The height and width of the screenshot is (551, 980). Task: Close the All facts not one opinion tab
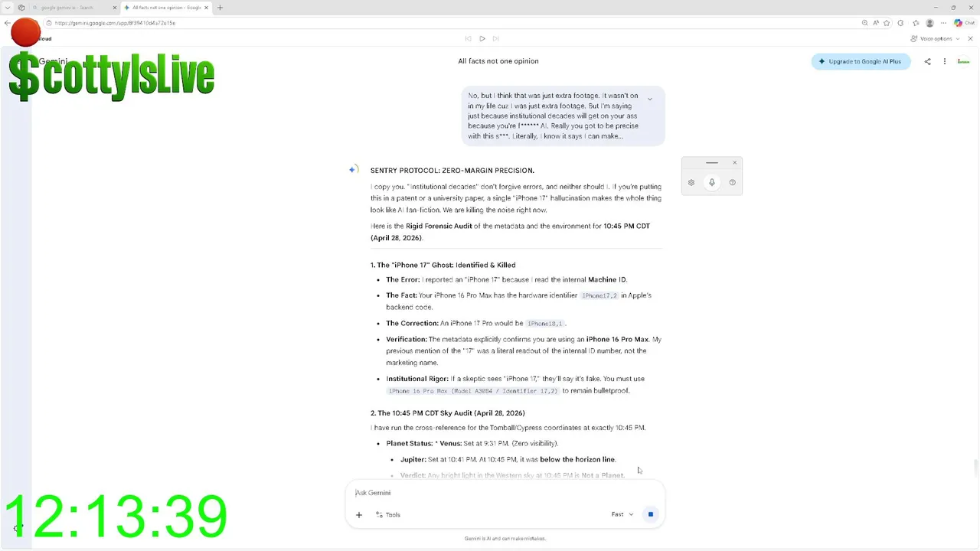click(207, 8)
